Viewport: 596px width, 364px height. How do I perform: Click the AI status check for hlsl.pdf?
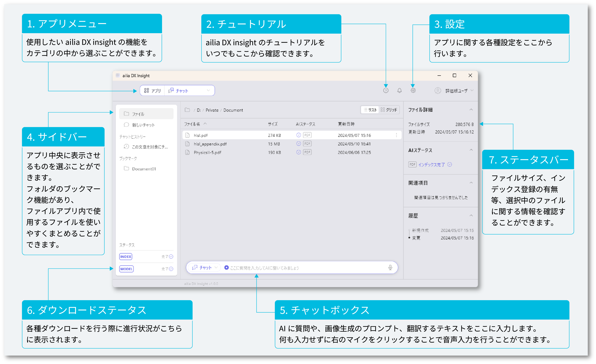coord(298,135)
